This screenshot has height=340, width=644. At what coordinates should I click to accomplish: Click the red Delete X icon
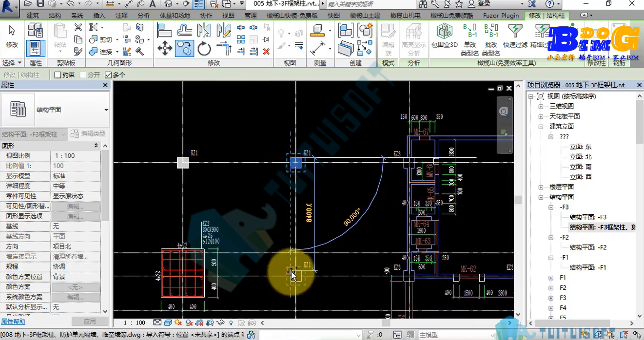point(266,51)
